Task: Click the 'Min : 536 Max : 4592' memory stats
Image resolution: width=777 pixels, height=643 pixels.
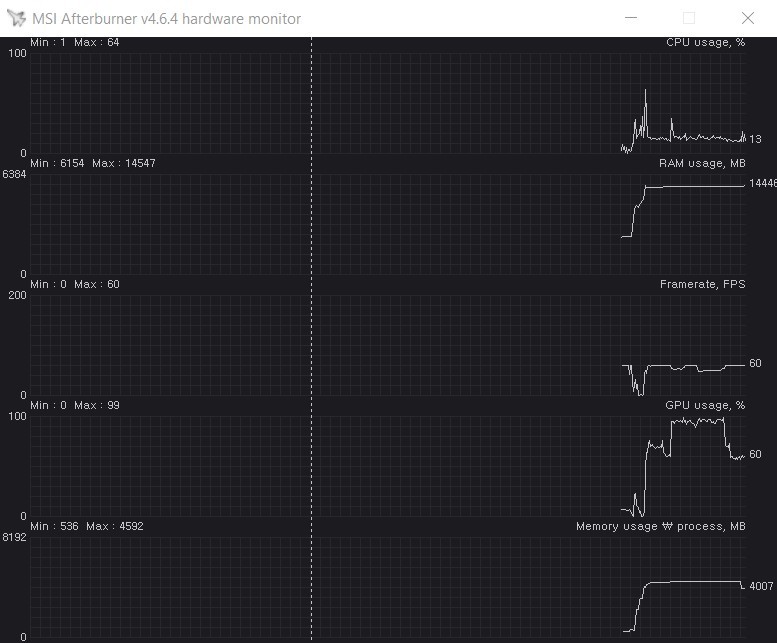Action: pos(87,526)
